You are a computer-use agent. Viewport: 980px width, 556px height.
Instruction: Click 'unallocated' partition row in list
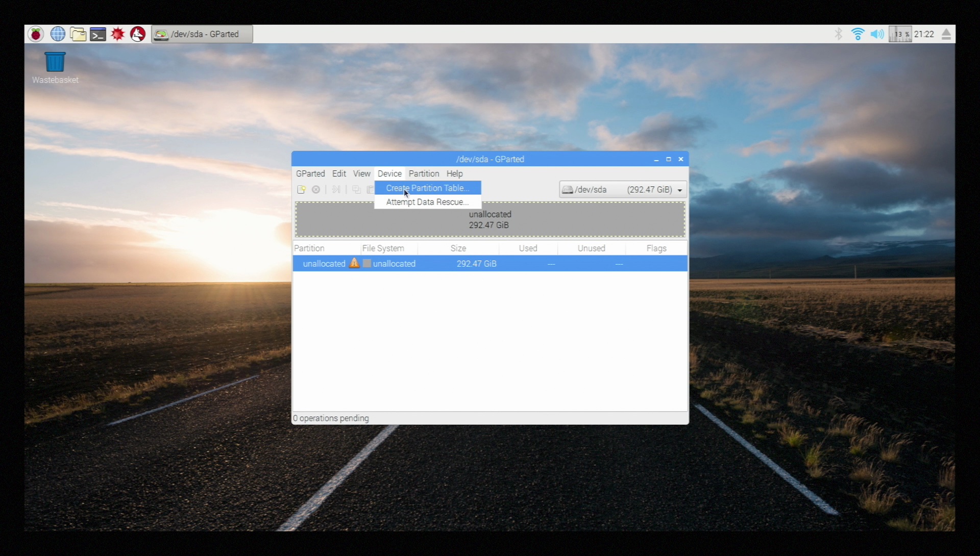point(490,263)
